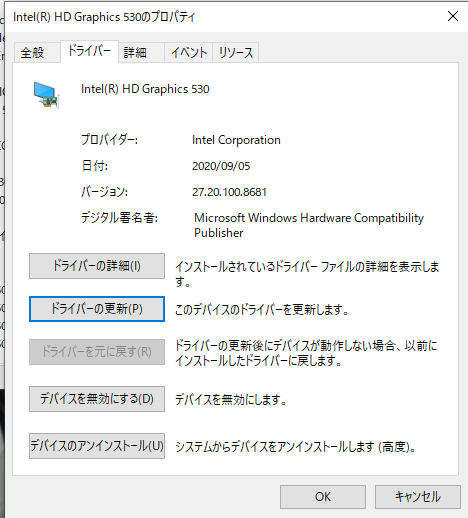Image resolution: width=468 pixels, height=518 pixels.
Task: Confirm with the OK button
Action: coord(323,497)
